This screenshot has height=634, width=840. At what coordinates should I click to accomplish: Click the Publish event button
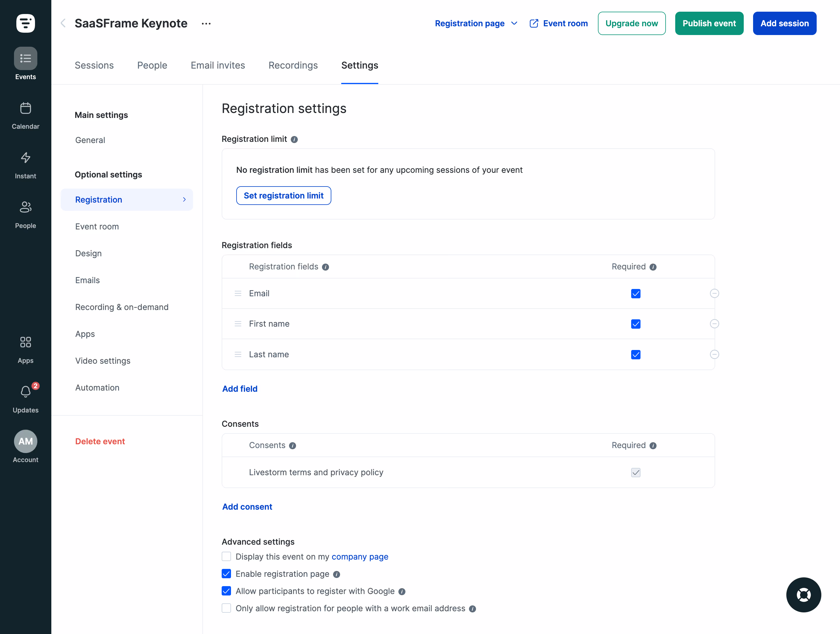click(x=709, y=24)
